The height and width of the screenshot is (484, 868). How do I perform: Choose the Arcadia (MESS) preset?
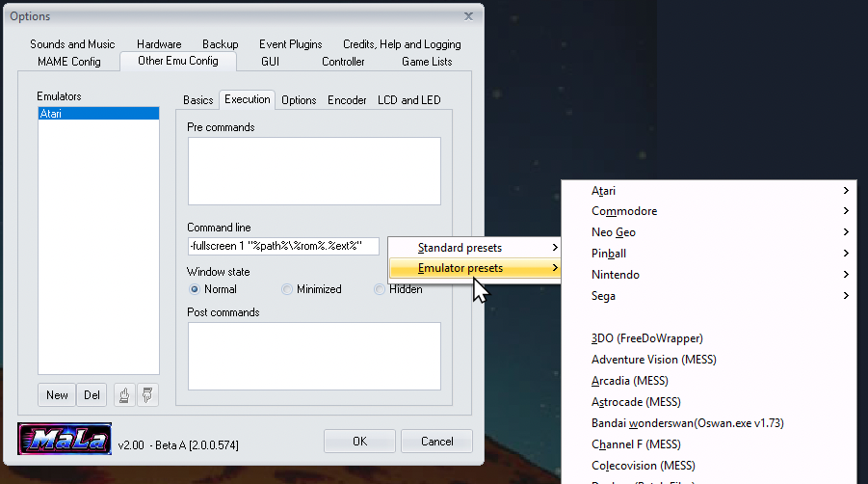tap(709, 381)
